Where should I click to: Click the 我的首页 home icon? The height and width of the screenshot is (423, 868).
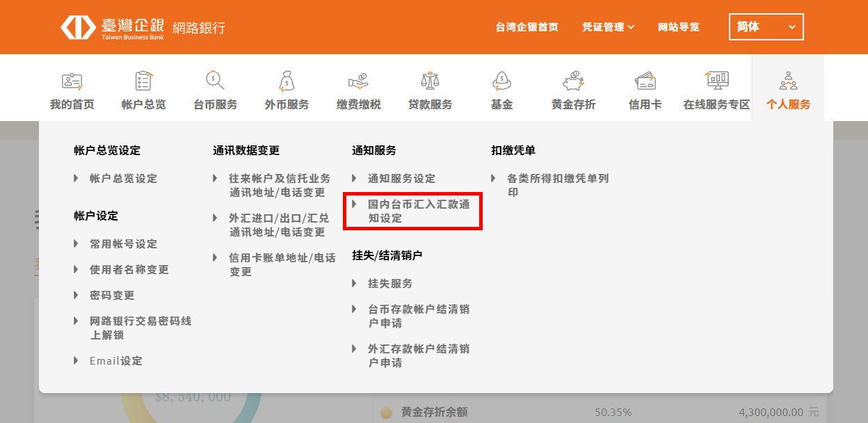[x=72, y=81]
